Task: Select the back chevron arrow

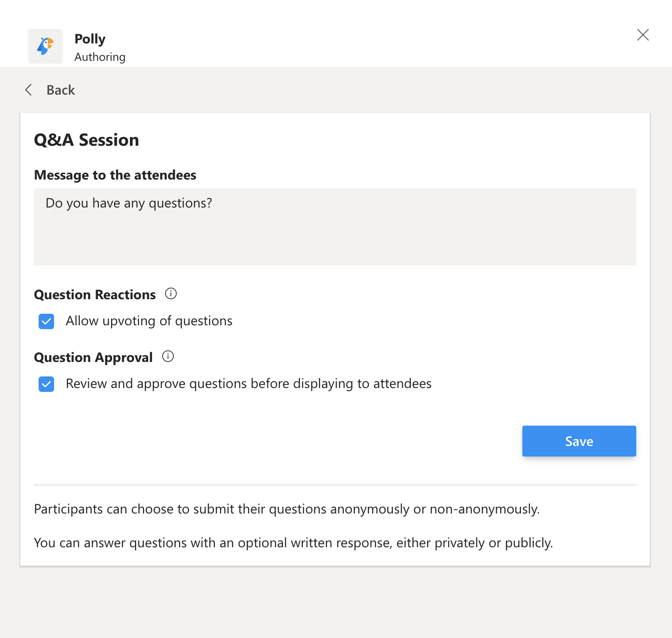Action: click(x=28, y=90)
